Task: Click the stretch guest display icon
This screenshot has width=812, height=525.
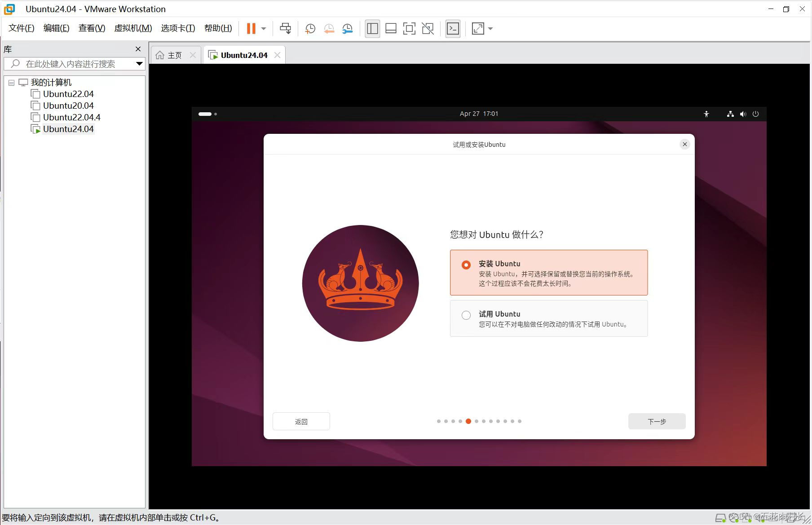Action: 478,29
